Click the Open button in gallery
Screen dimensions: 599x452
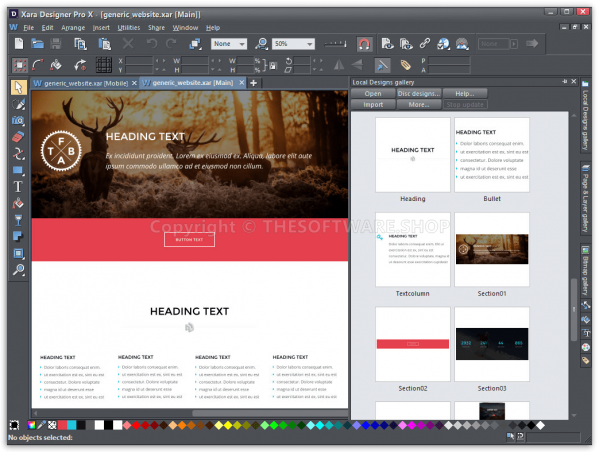tap(373, 94)
